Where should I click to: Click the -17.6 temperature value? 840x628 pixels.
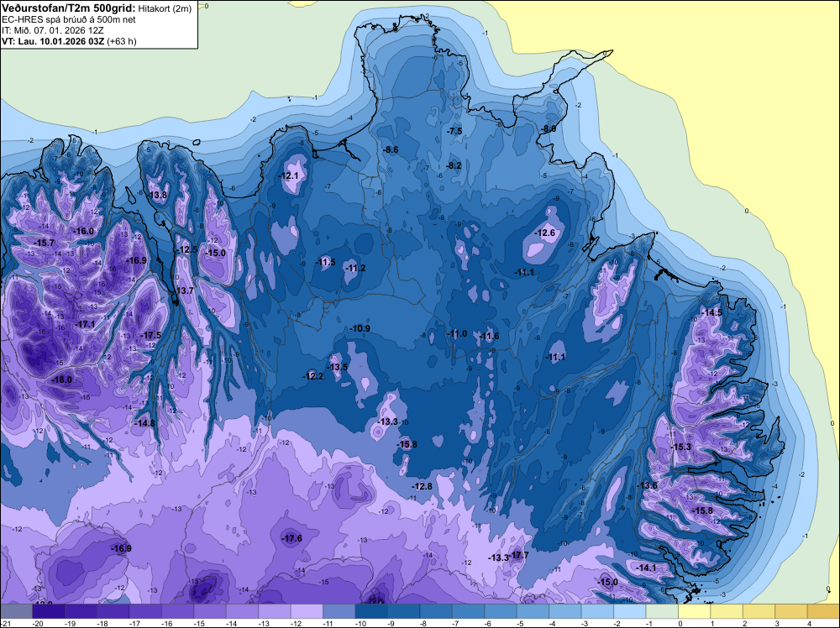292,539
